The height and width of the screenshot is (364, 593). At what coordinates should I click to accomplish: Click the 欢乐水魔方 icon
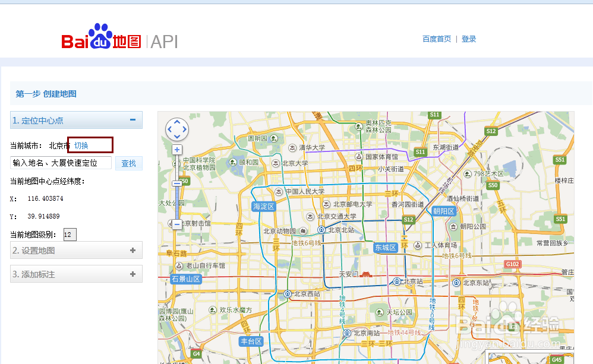[213, 310]
